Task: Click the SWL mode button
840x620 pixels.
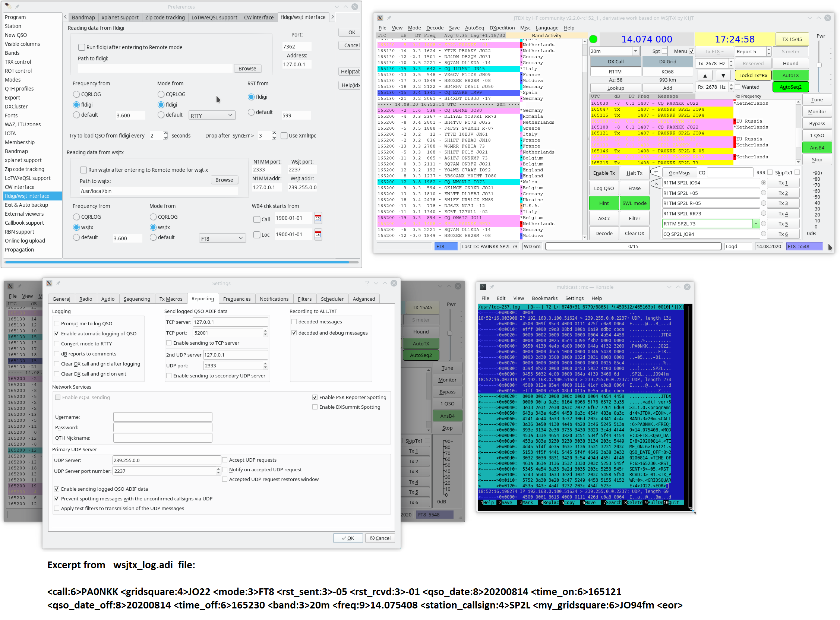Action: pos(634,203)
